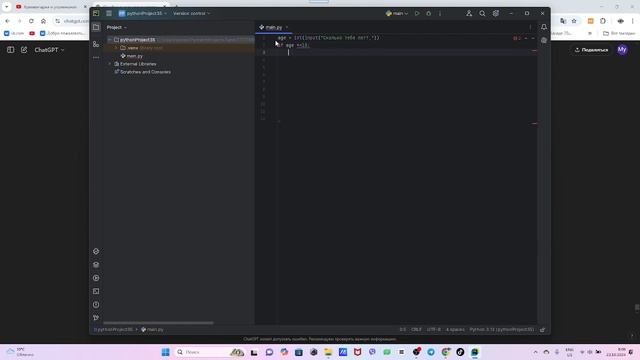Expand External Libraries node
Viewport: 640px width, 360px height.
tap(109, 64)
